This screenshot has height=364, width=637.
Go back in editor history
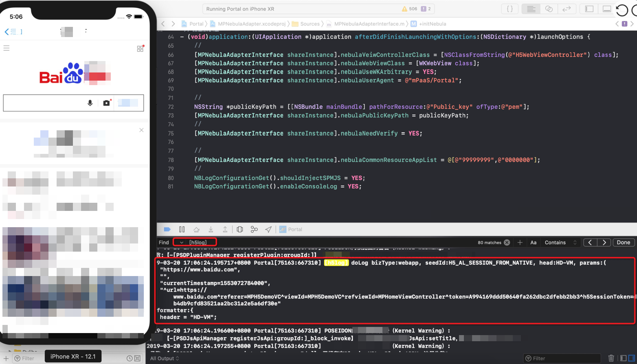163,24
